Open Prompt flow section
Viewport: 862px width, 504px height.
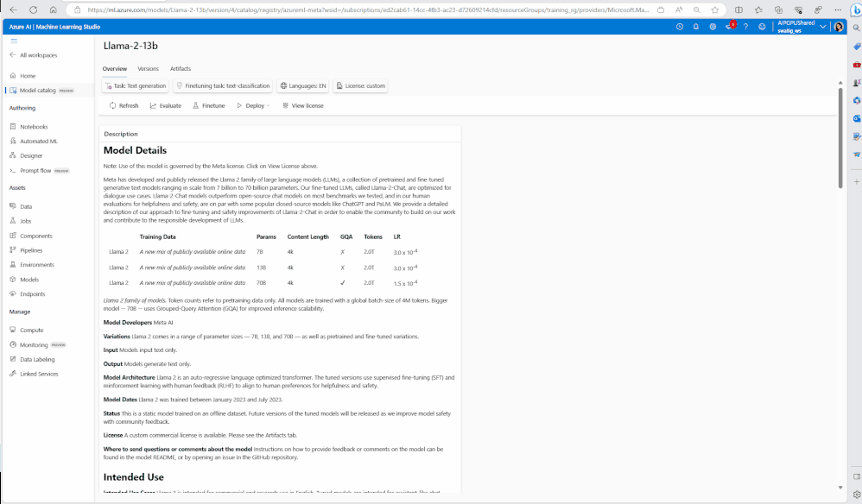pos(40,171)
